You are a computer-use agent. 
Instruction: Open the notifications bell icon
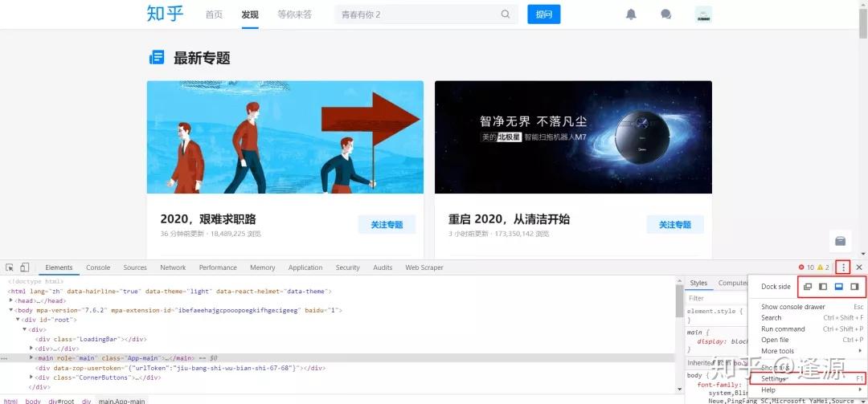[631, 14]
